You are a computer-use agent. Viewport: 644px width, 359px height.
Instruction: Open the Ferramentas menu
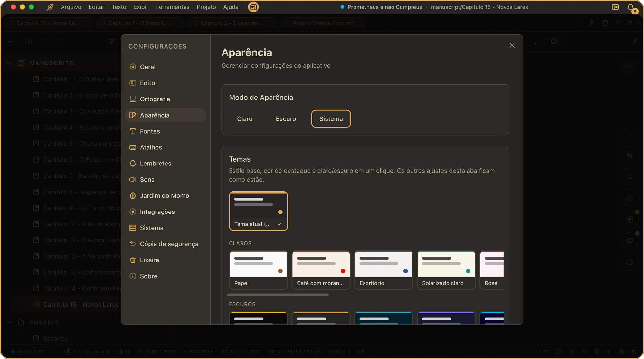pyautogui.click(x=172, y=7)
